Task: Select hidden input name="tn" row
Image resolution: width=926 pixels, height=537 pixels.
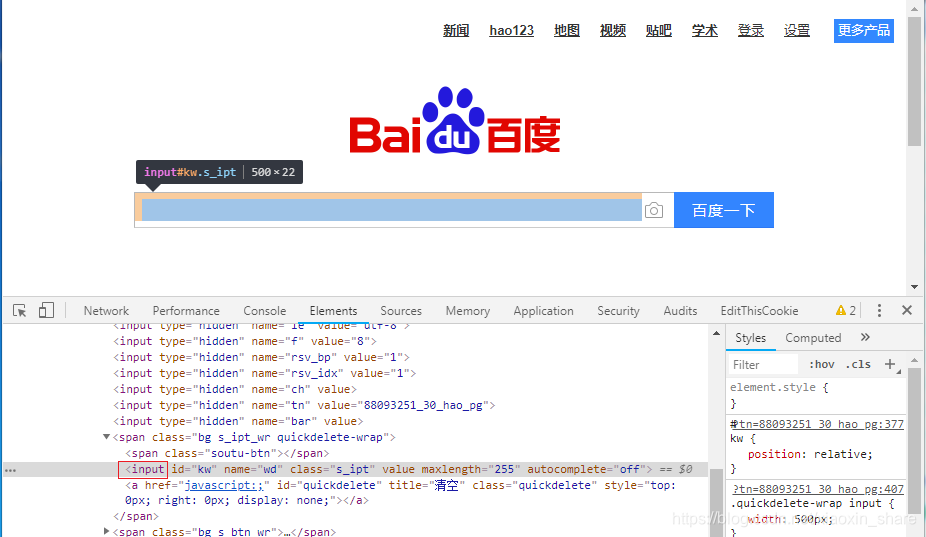Action: point(304,405)
